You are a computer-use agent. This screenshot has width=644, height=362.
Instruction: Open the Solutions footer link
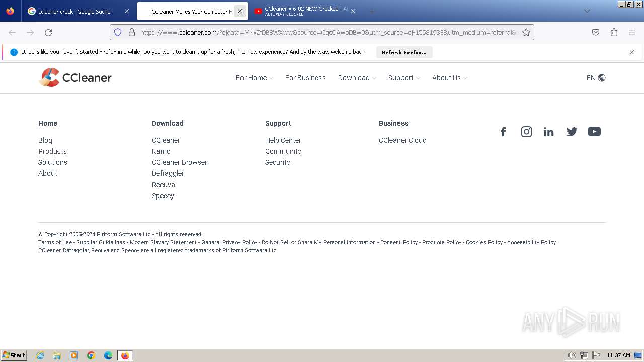pos(53,162)
